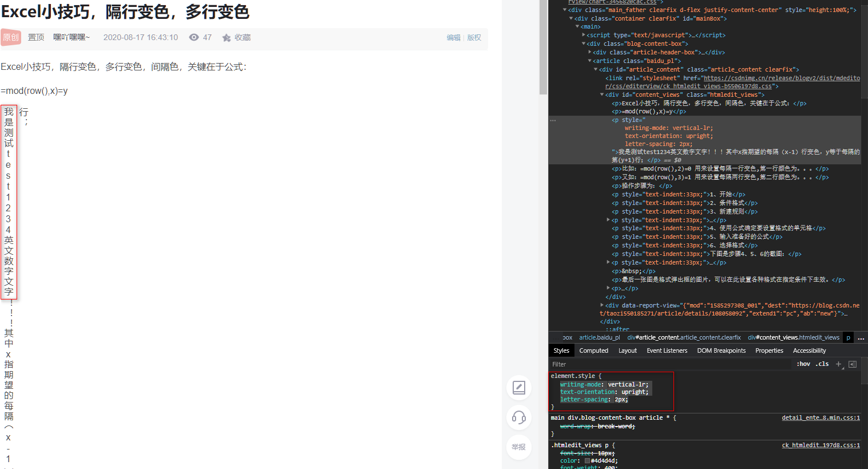Open the note-writing floating icon
This screenshot has height=469, width=868.
point(519,388)
